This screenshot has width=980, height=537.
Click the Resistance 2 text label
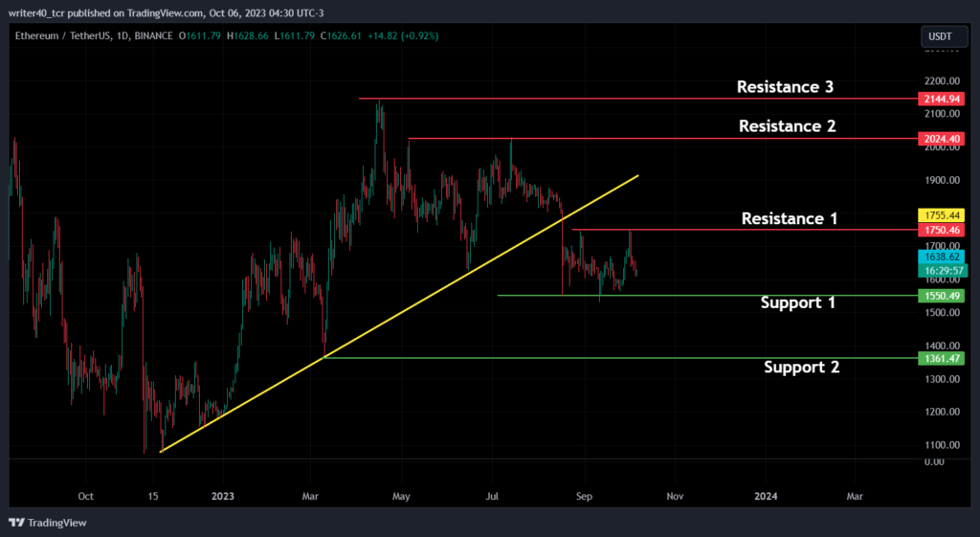click(788, 125)
